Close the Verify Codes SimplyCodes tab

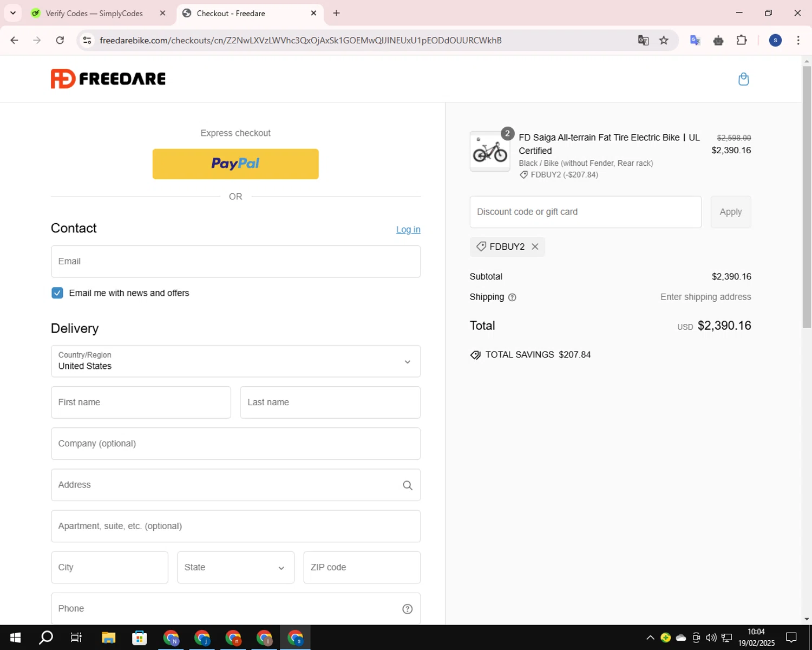[162, 13]
